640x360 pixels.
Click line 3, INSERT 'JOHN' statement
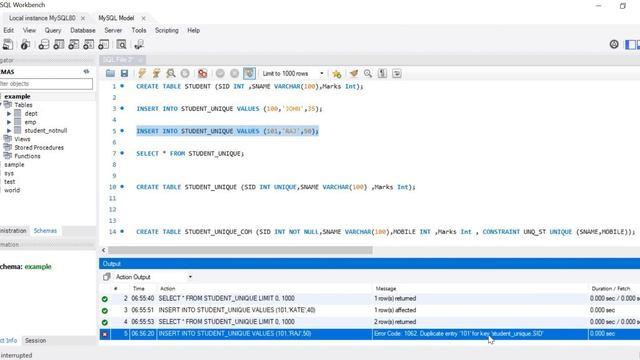(229, 109)
